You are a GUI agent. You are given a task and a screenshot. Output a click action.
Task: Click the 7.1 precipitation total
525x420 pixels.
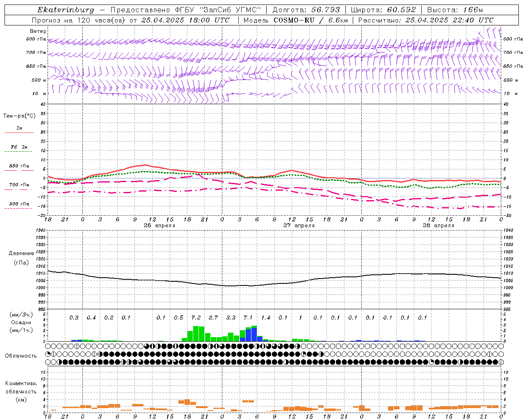pyautogui.click(x=248, y=317)
